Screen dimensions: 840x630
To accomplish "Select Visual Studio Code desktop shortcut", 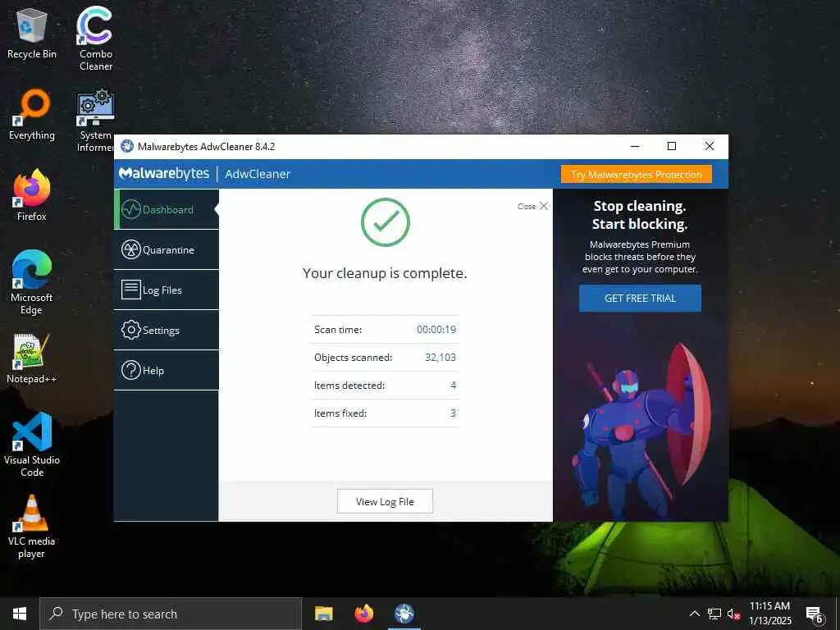I will coord(32,445).
